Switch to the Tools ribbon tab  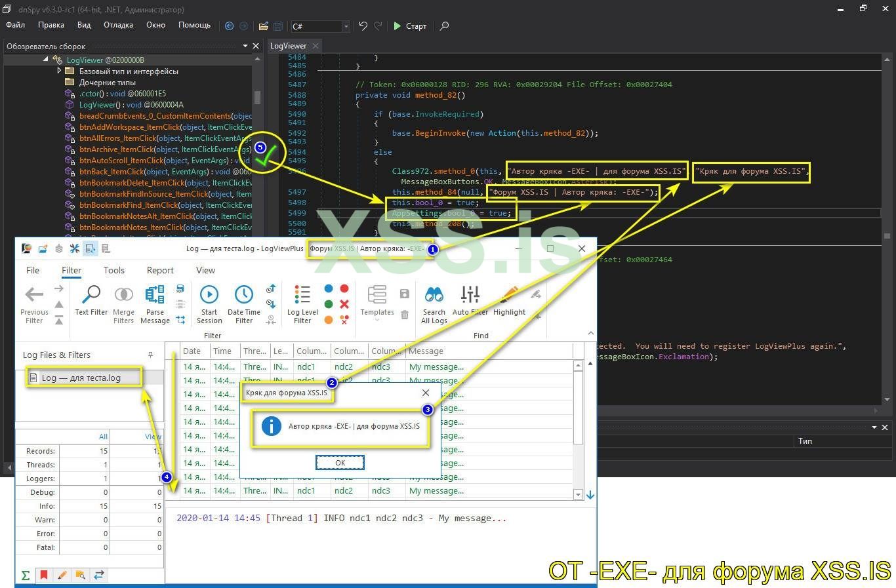tap(113, 270)
